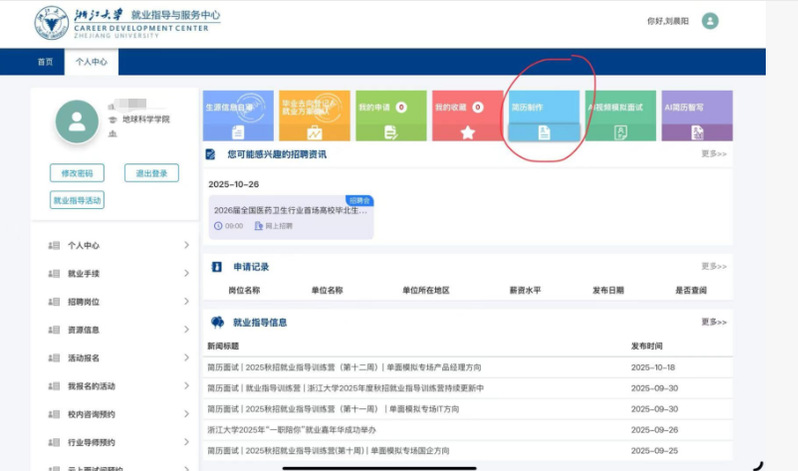This screenshot has height=471, width=798.
Task: Open the 2026届全国医药卫生行业 recruitment card
Action: [291, 217]
